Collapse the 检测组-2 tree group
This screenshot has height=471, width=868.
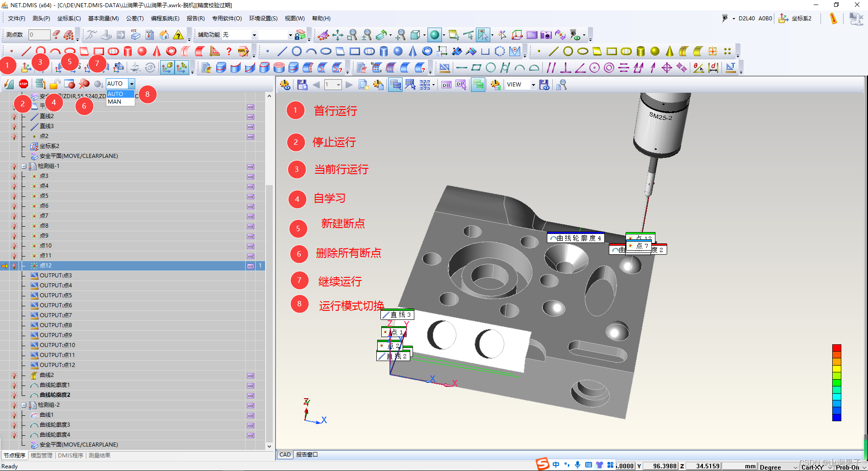[x=24, y=405]
